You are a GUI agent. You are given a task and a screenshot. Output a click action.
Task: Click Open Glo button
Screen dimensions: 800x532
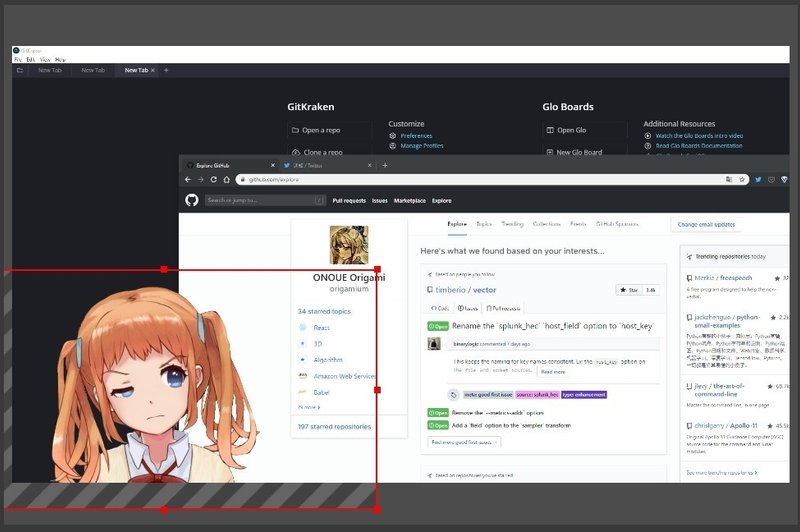coord(585,130)
